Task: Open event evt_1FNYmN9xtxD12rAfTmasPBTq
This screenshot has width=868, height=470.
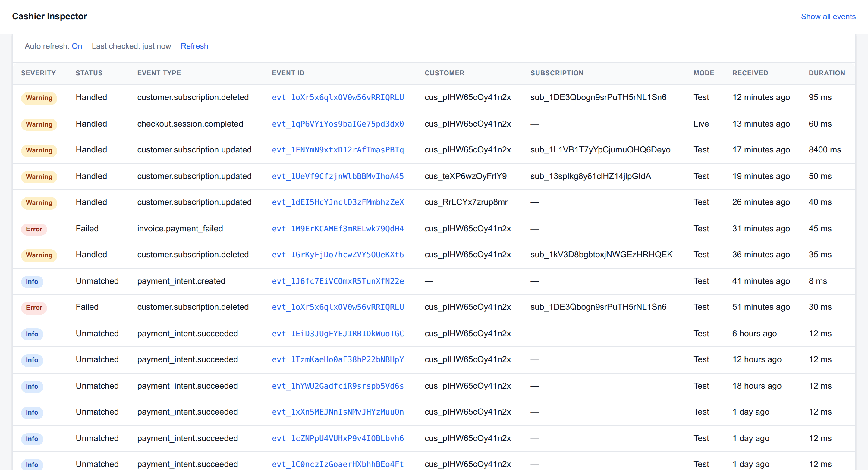Action: click(338, 150)
